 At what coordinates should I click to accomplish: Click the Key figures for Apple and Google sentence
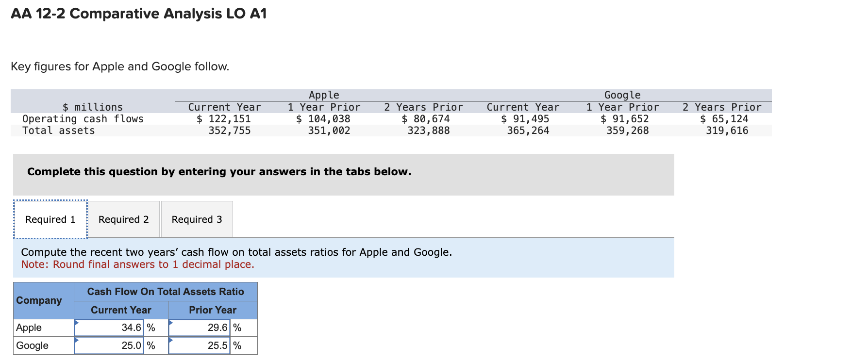click(x=120, y=66)
